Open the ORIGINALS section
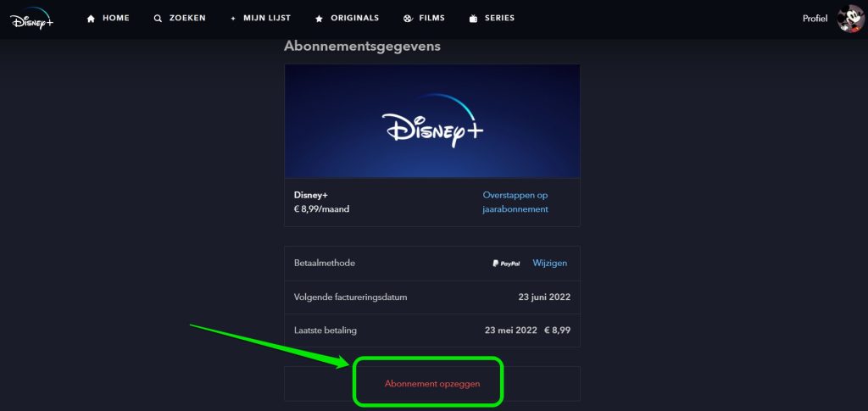The image size is (868, 411). coord(355,19)
